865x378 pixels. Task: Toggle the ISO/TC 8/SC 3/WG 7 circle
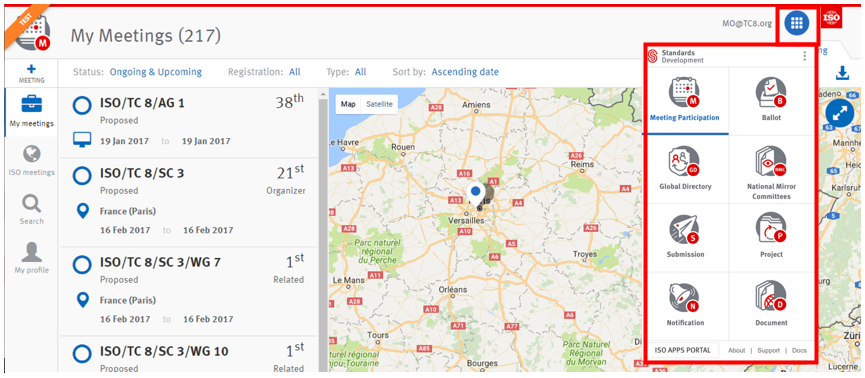[82, 264]
